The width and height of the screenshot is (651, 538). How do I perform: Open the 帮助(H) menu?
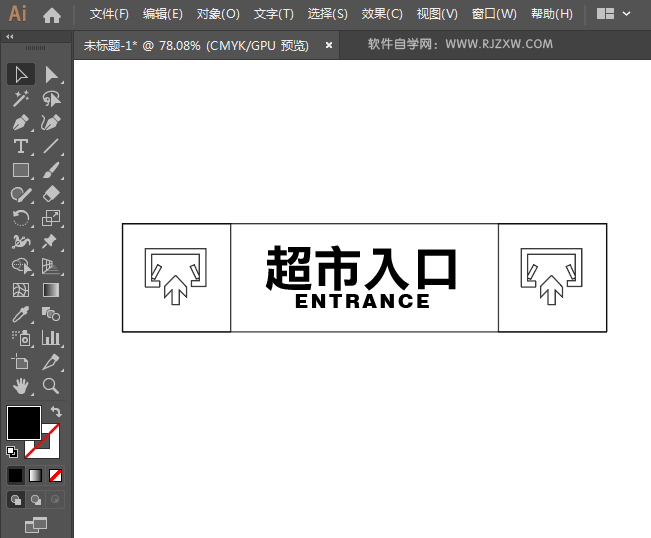[552, 14]
